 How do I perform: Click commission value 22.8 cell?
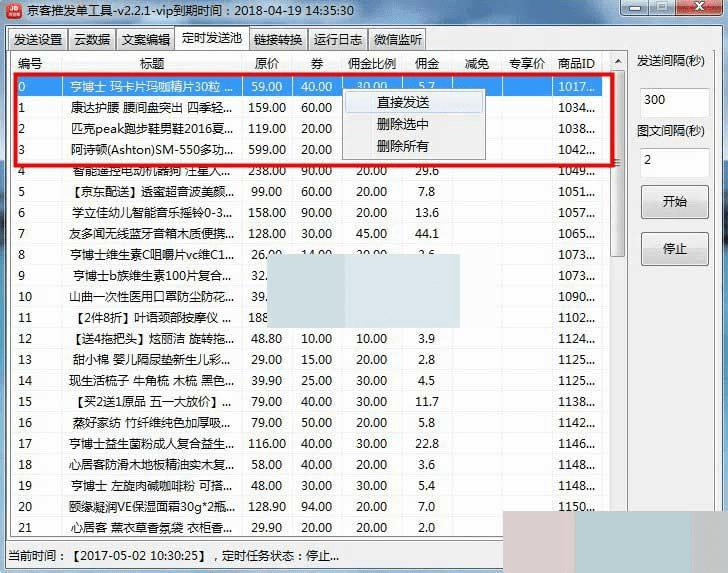point(427,443)
